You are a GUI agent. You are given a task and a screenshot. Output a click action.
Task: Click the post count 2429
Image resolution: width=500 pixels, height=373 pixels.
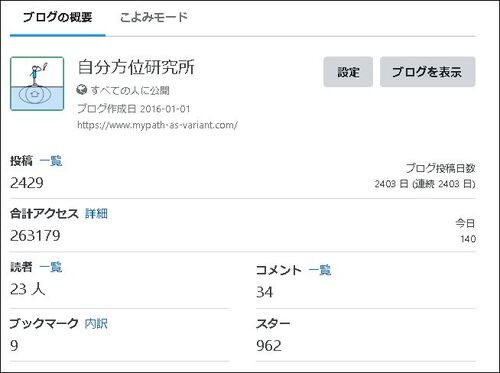tap(27, 183)
